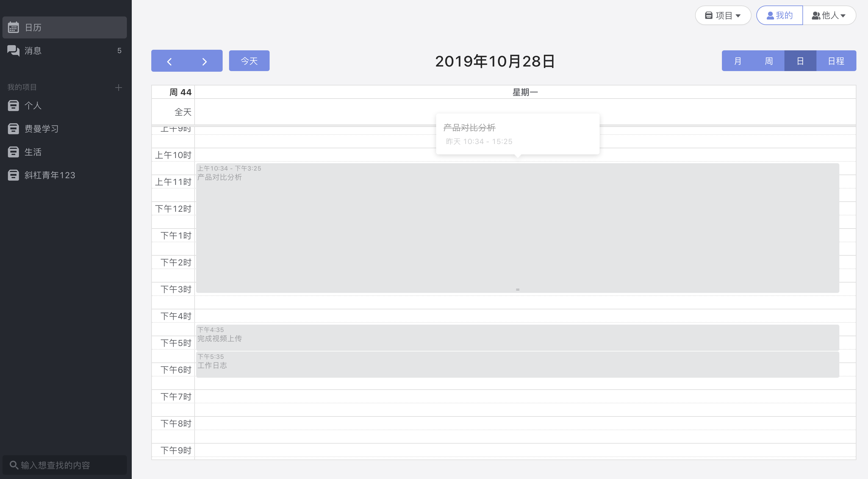
Task: Expand the 他人 dropdown filter
Action: coord(829,16)
